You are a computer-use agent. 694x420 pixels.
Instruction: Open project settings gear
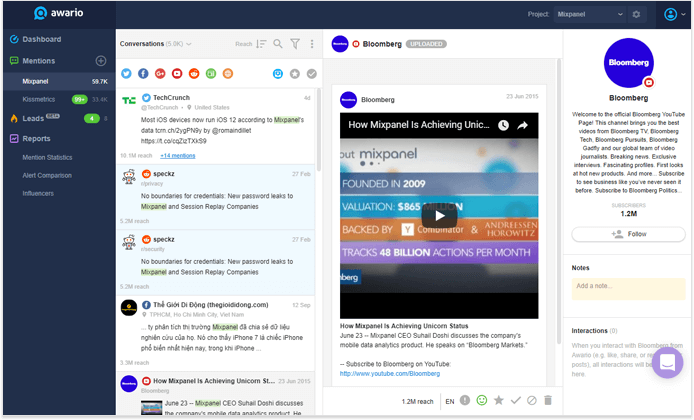[x=636, y=14]
